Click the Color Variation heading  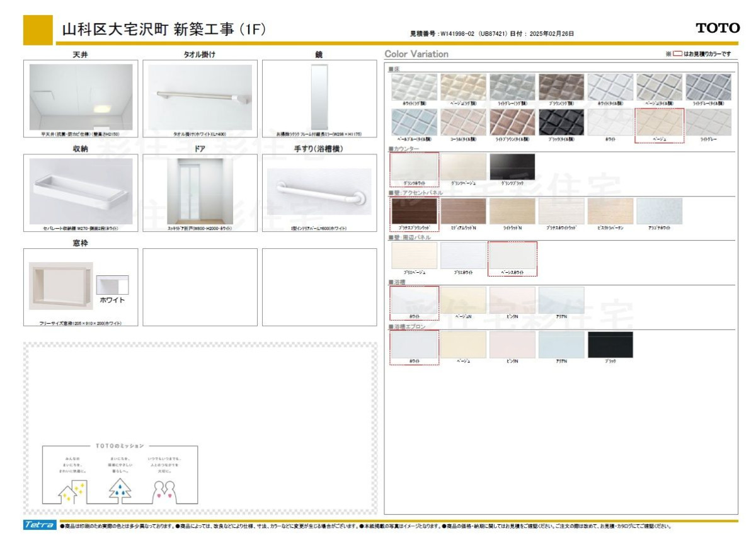pos(416,54)
